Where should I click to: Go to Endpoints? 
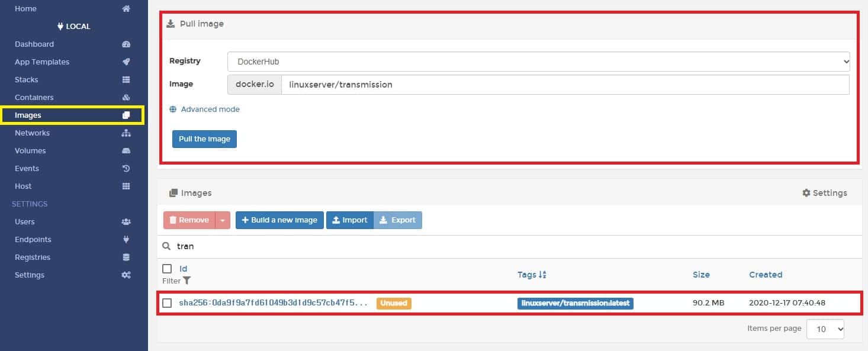33,240
